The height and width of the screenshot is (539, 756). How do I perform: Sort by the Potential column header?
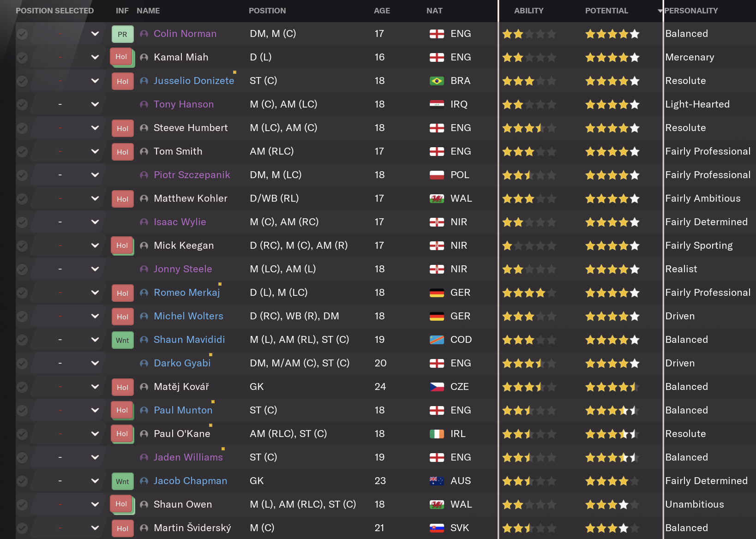click(x=606, y=11)
